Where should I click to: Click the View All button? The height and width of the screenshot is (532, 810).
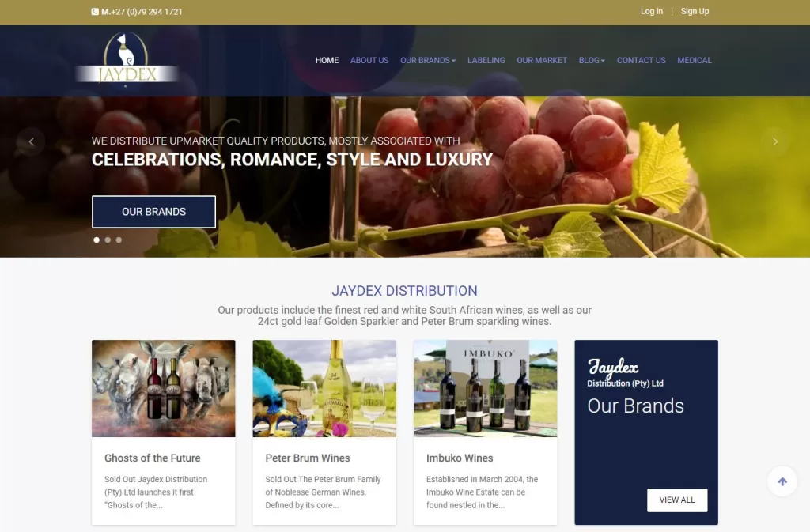677,500
